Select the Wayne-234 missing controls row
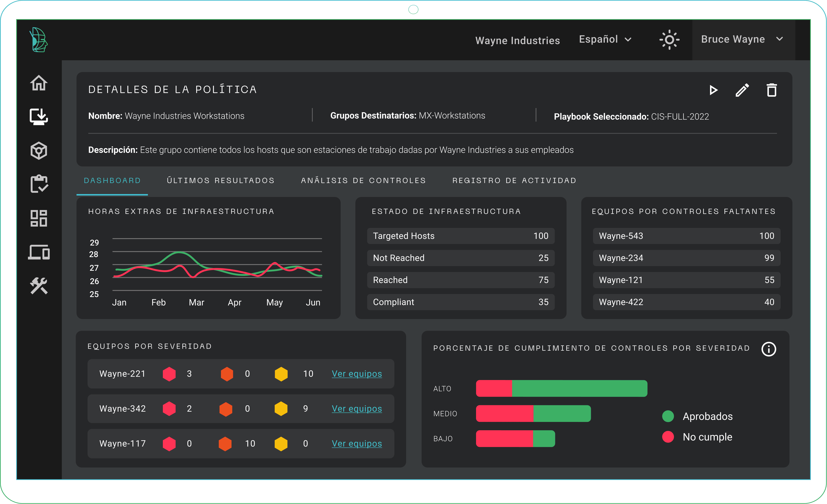827x504 pixels. click(686, 258)
